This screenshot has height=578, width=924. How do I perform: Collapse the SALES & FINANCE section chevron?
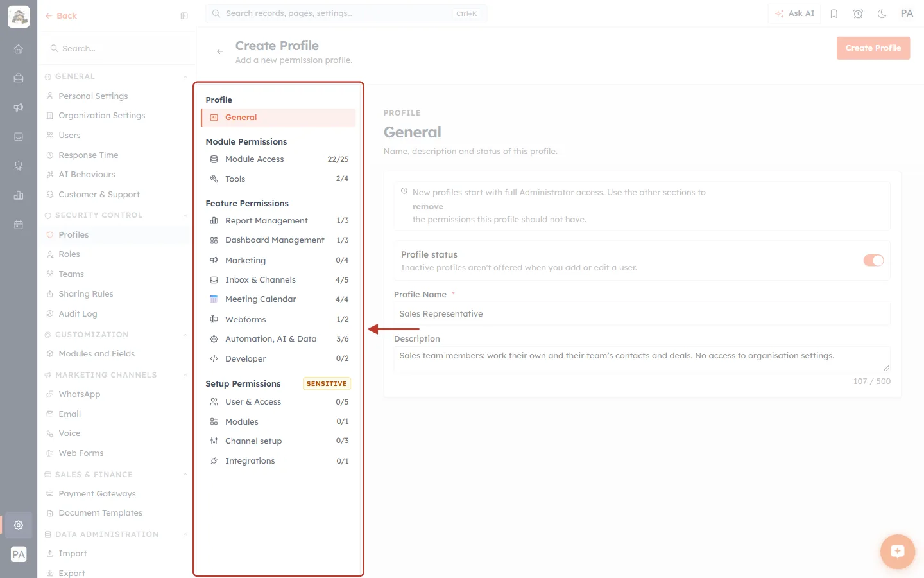(185, 475)
